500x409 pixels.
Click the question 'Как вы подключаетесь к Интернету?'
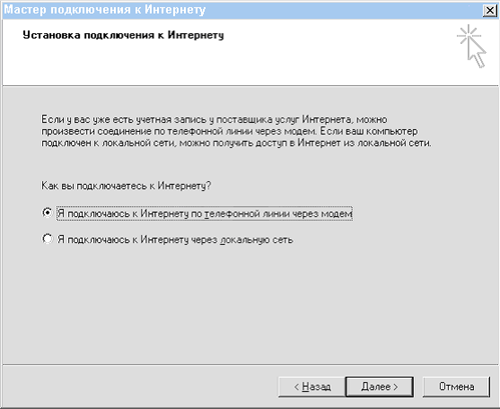click(126, 185)
